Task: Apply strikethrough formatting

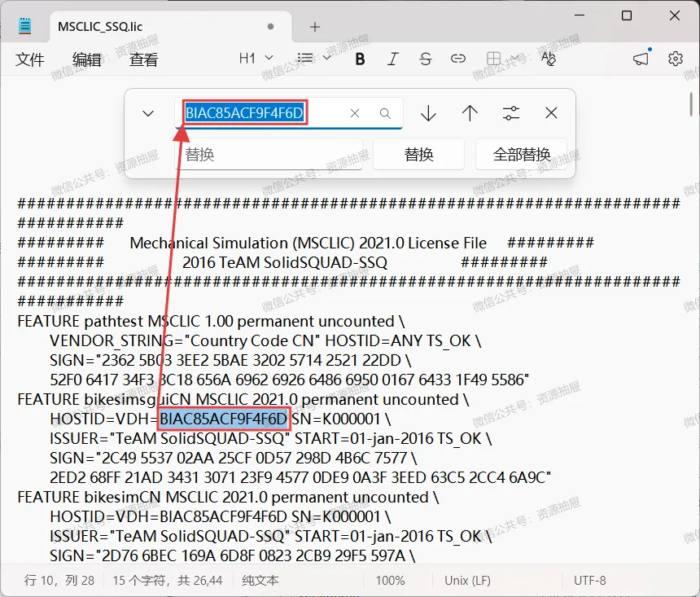Action: [426, 59]
